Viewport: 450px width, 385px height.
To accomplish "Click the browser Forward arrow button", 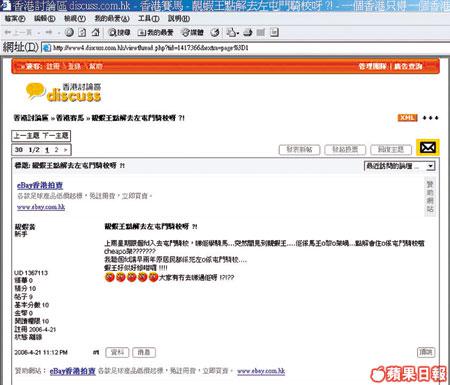I will (49, 32).
